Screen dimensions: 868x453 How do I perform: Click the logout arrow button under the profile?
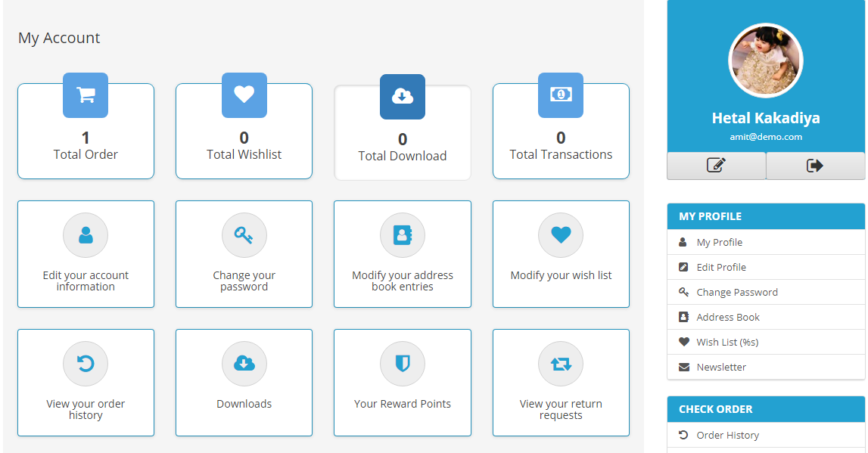pyautogui.click(x=816, y=166)
